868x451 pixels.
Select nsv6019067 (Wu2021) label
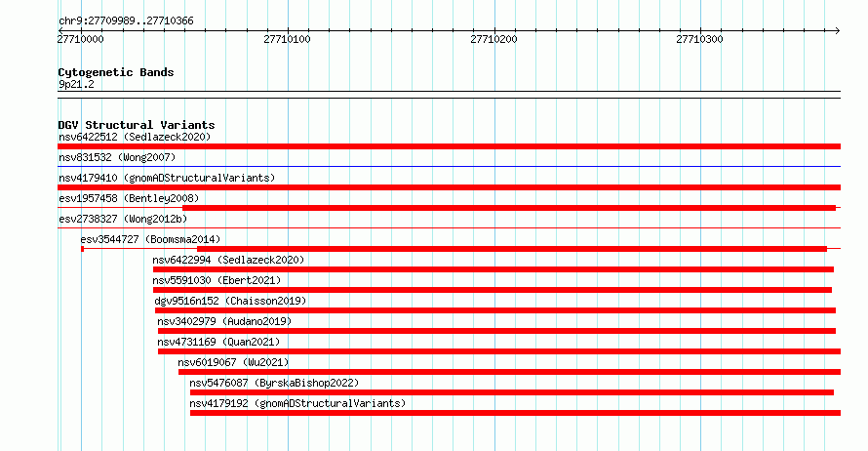pyautogui.click(x=233, y=362)
